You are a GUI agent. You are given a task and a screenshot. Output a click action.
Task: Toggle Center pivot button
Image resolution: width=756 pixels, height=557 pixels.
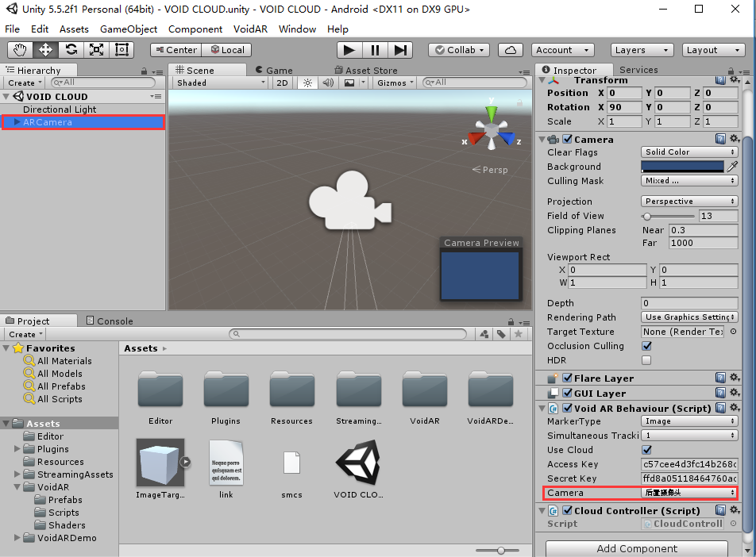coord(176,50)
